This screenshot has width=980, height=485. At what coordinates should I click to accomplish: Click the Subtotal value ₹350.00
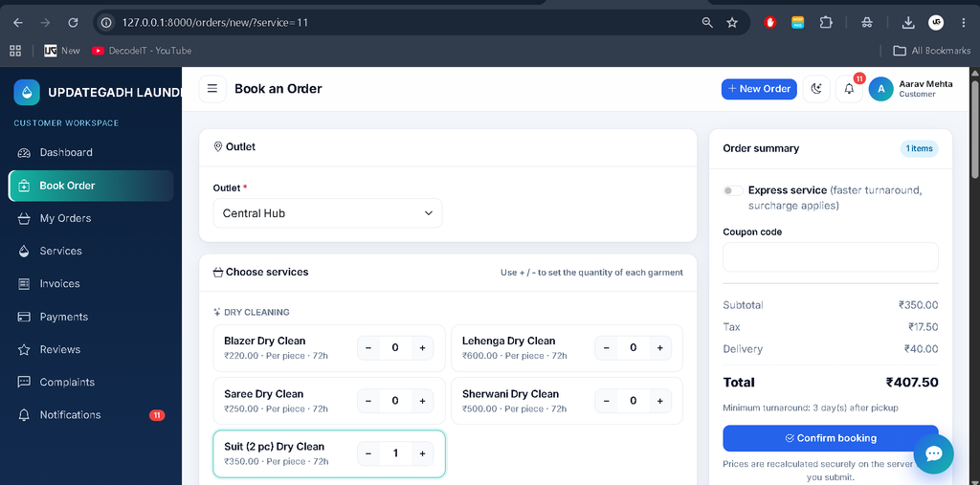pyautogui.click(x=918, y=305)
